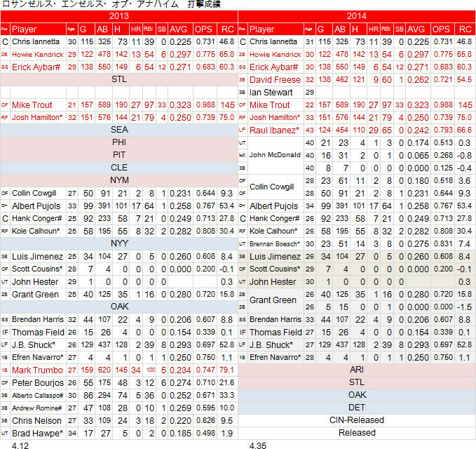Click the CIN-Released row in the 2014 table
Viewport: 476px width, 449px height.
pos(357,420)
